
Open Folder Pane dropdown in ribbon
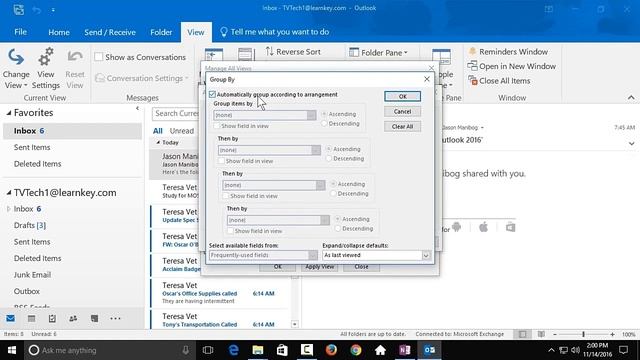click(378, 53)
